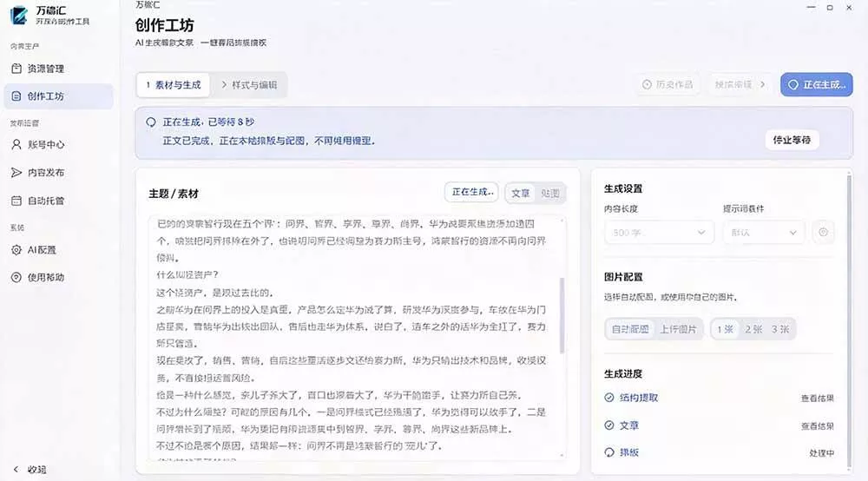Screen dimensions: 868x481
Task: Click the 图片配置 heading
Action: tap(622, 277)
